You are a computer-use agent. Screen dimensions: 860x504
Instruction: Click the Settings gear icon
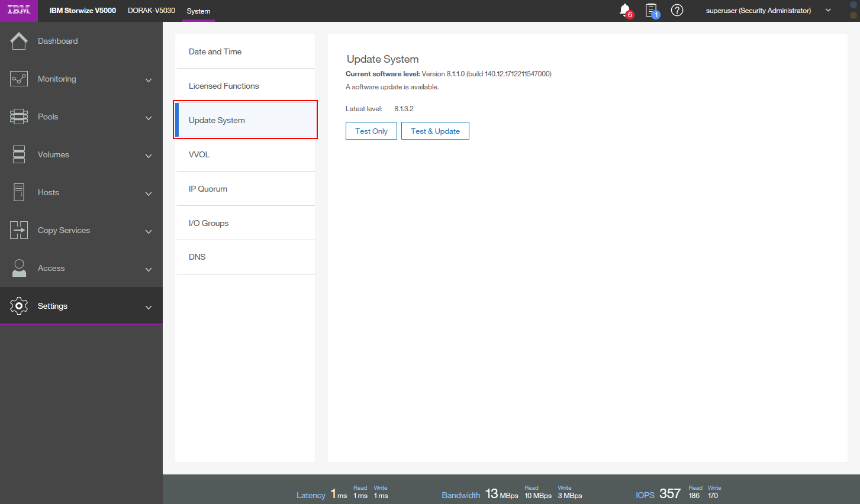point(19,306)
